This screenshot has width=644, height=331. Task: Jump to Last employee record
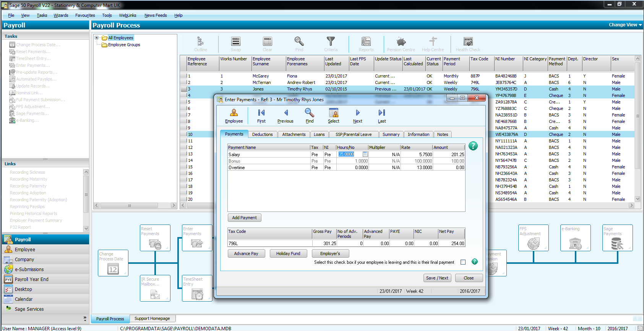point(382,116)
